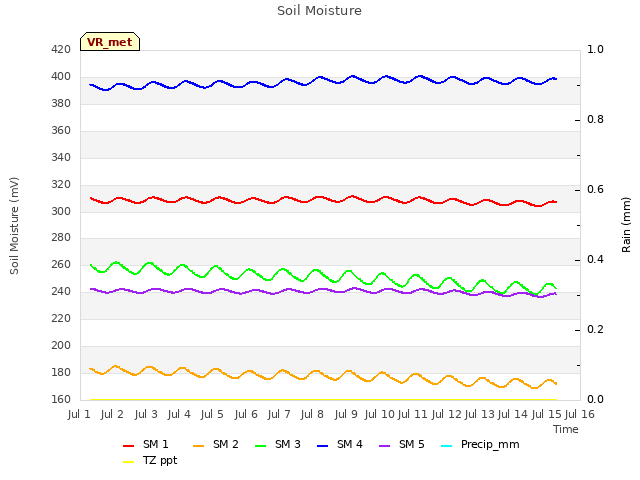Click the 300 left axis value
This screenshot has height=480, width=640.
[61, 211]
